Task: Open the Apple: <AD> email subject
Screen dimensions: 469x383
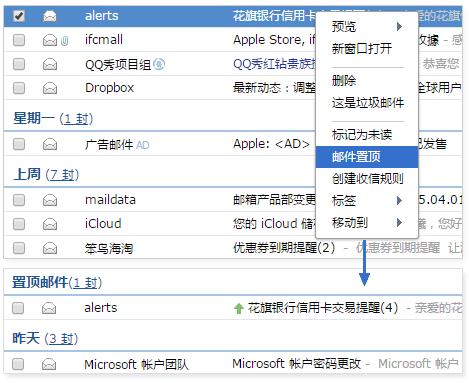Action: click(x=271, y=144)
